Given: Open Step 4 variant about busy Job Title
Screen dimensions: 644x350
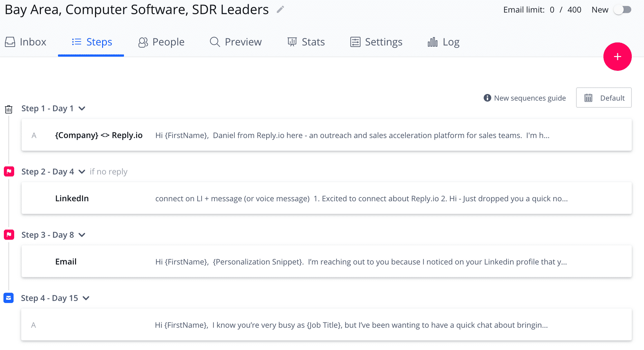Looking at the screenshot, I should coord(327,325).
